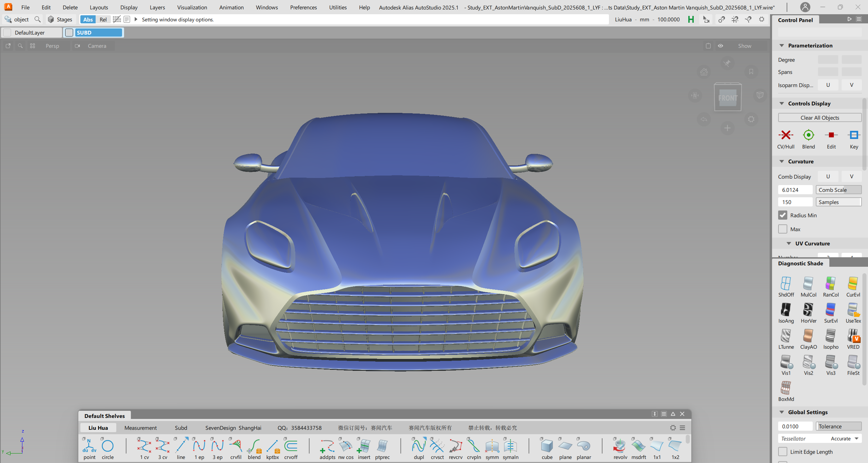
Task: Click the blend curve shelf tool
Action: 254,447
